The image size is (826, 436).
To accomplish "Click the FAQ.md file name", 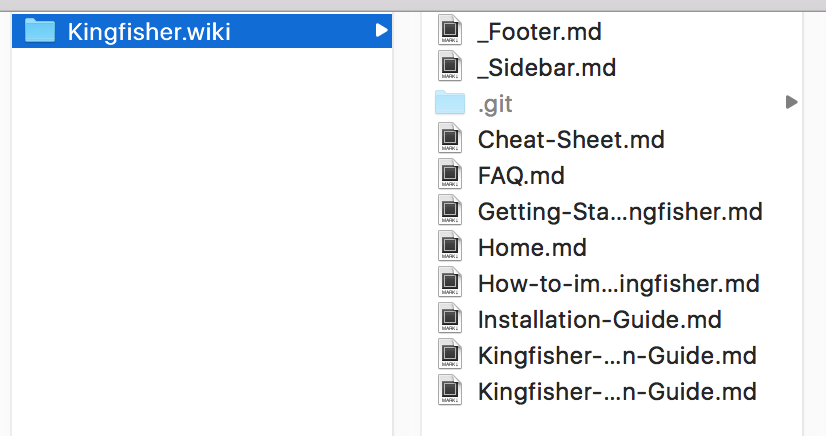I will click(x=521, y=176).
